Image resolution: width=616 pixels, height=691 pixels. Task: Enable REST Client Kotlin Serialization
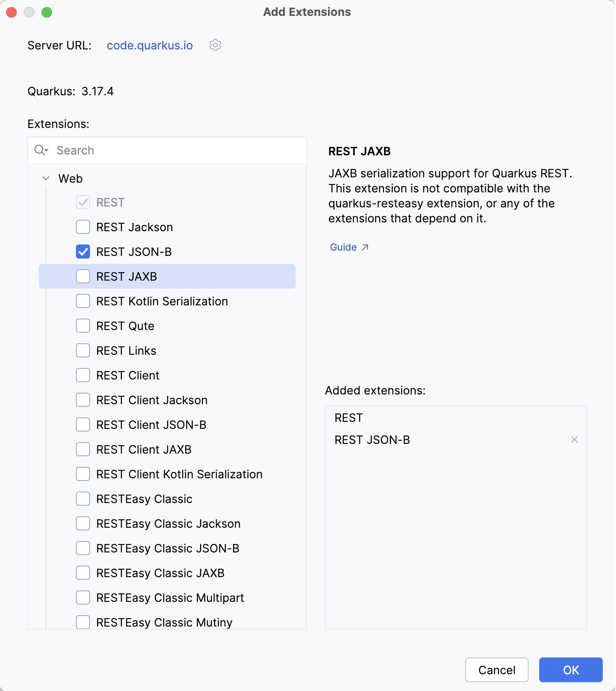pos(83,474)
